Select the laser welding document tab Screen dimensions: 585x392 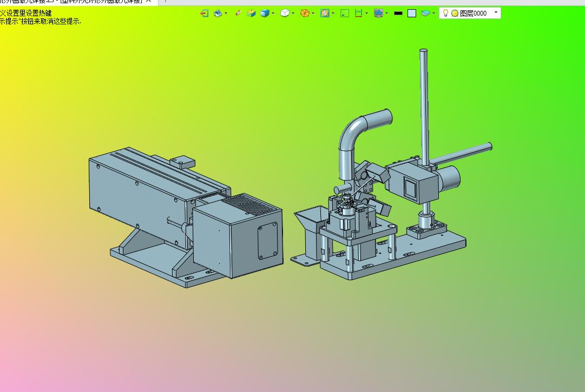pos(71,2)
